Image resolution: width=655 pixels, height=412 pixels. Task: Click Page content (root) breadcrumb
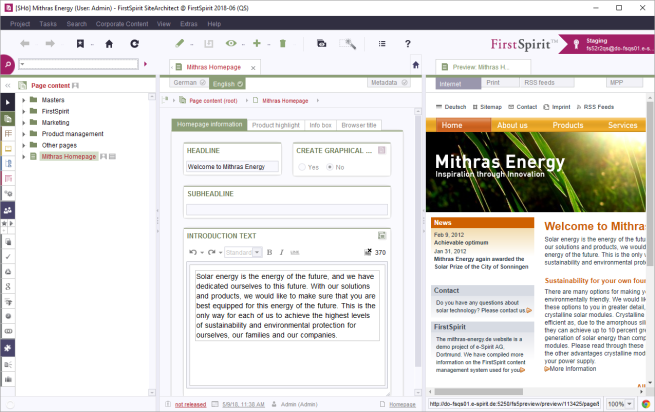213,101
